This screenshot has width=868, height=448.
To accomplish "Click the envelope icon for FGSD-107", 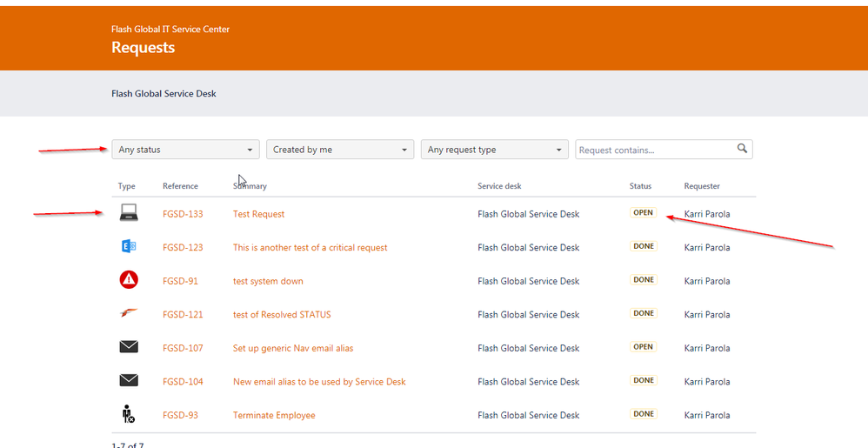I will [129, 347].
